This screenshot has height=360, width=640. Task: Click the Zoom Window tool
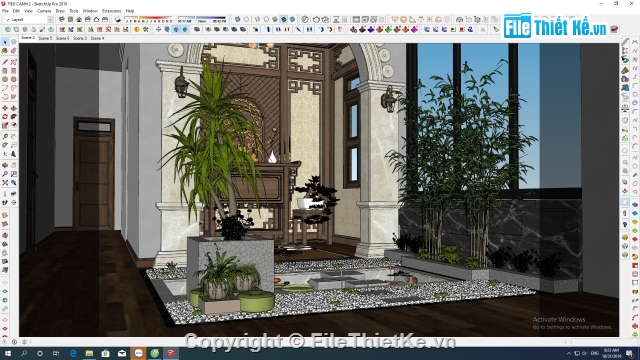(x=13, y=174)
